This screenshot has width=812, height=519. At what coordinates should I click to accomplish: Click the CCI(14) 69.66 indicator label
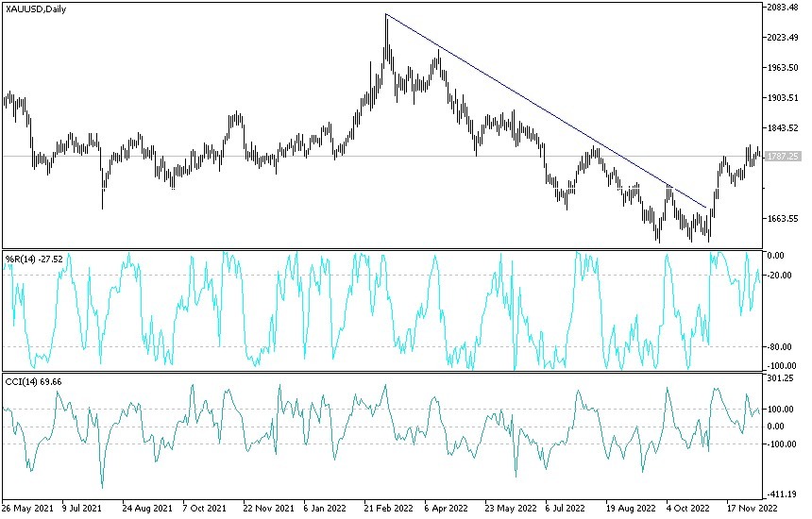33,382
